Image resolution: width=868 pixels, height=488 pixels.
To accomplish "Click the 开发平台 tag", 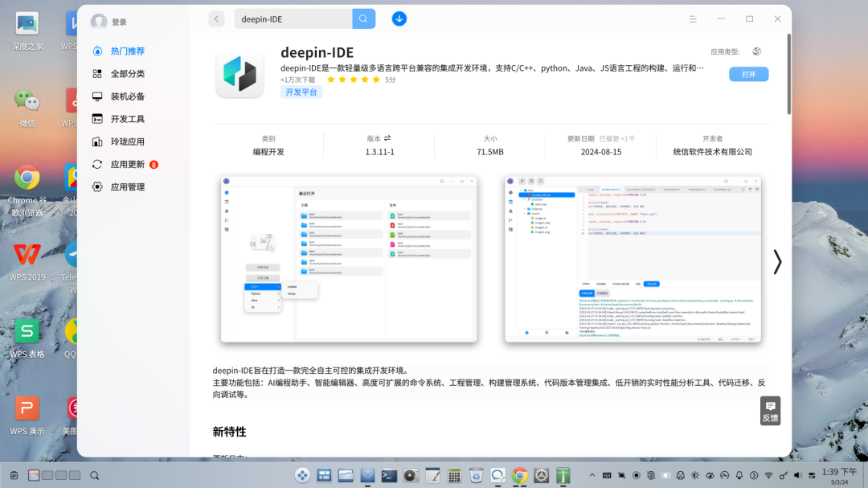I will (x=301, y=92).
